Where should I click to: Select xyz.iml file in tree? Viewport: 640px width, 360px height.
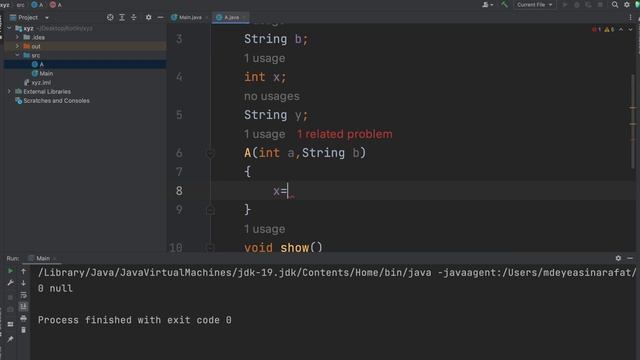[85, 82]
